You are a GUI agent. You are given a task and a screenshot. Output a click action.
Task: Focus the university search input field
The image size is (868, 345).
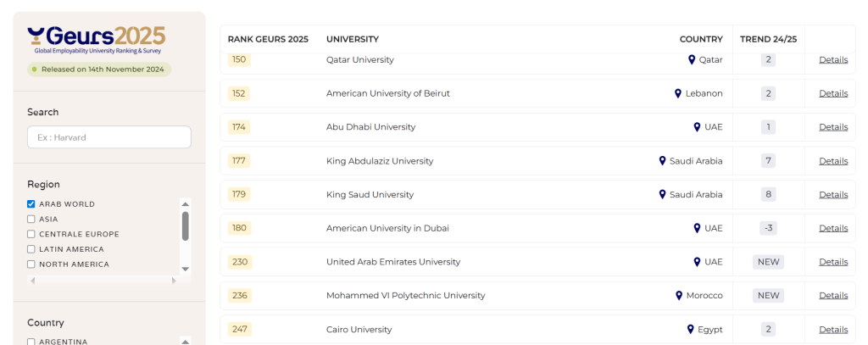[109, 137]
